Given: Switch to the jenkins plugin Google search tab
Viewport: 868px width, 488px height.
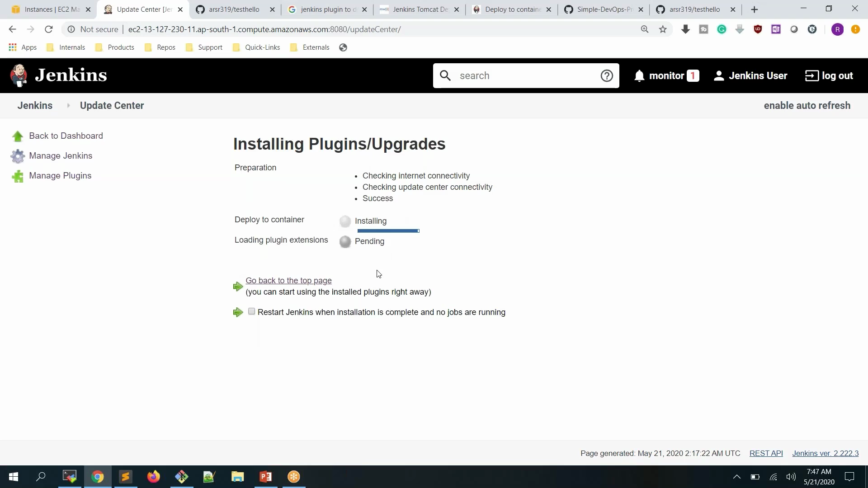Looking at the screenshot, I should (x=327, y=9).
